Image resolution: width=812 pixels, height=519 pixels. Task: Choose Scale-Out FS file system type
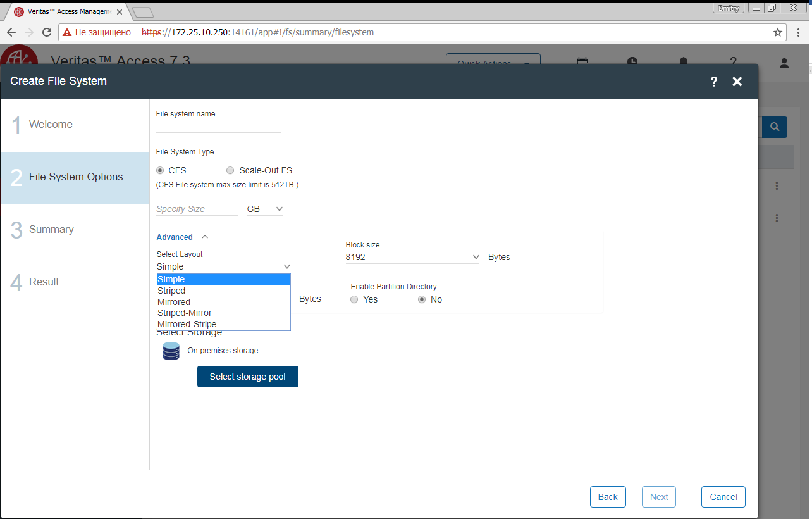tap(230, 170)
